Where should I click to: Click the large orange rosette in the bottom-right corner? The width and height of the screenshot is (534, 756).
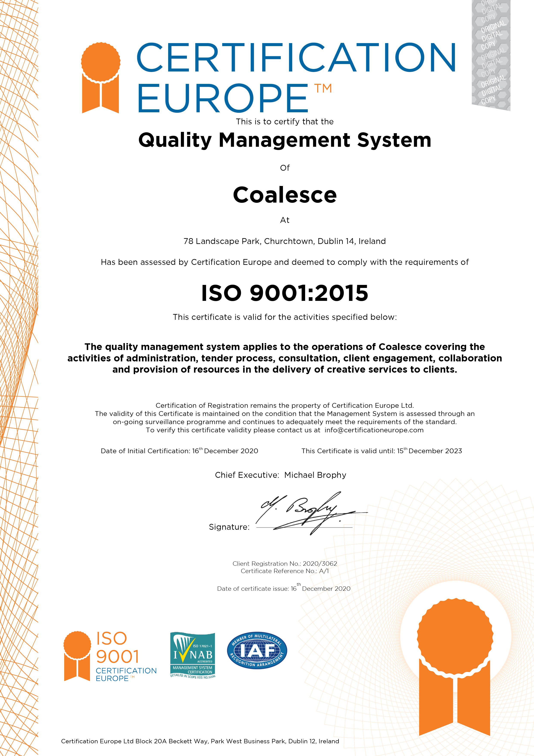[x=455, y=667]
